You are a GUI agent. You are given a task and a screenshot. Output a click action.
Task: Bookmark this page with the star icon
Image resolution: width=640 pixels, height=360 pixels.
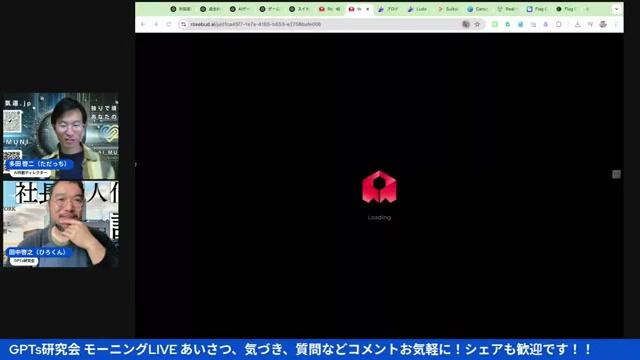click(x=477, y=24)
